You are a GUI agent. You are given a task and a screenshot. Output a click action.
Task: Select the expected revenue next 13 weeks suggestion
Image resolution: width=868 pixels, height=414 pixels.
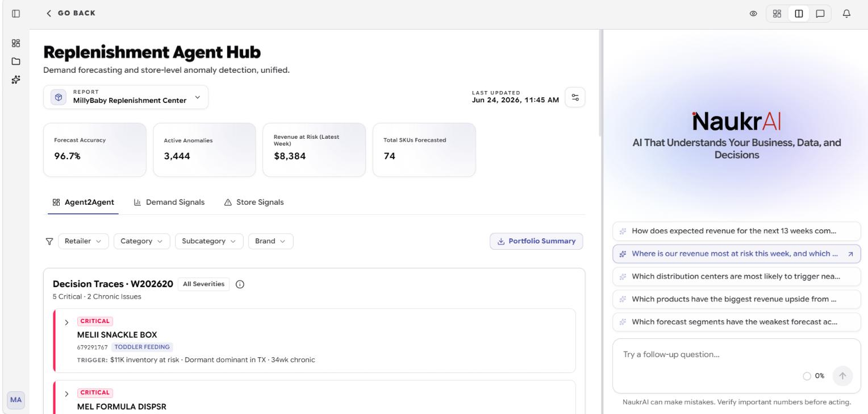737,231
